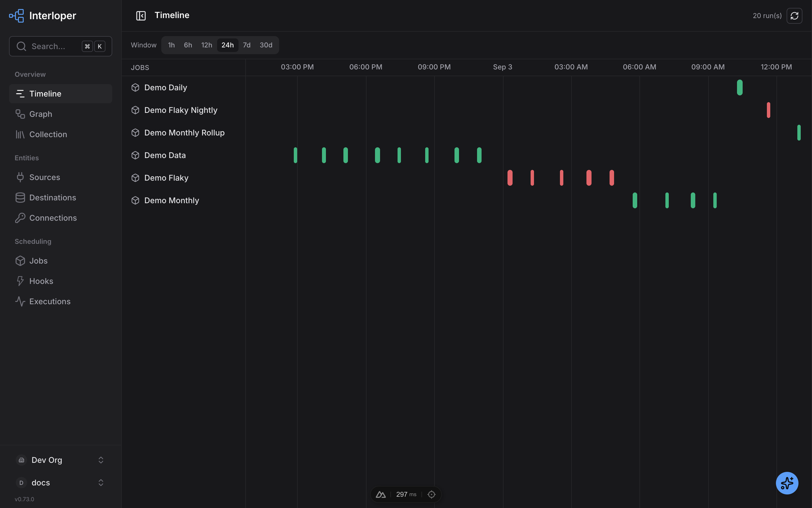Screen dimensions: 812x508
Task: Open the Demo Monthly job
Action: (x=183, y=201)
